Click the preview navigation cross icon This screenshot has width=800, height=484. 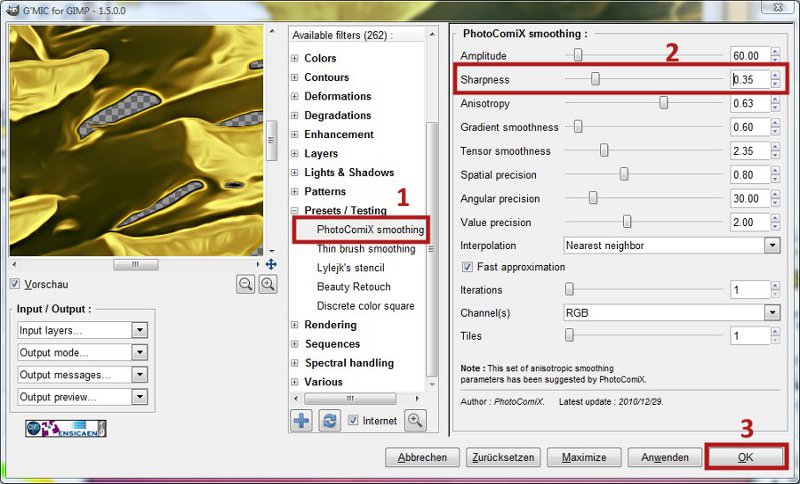pyautogui.click(x=271, y=264)
